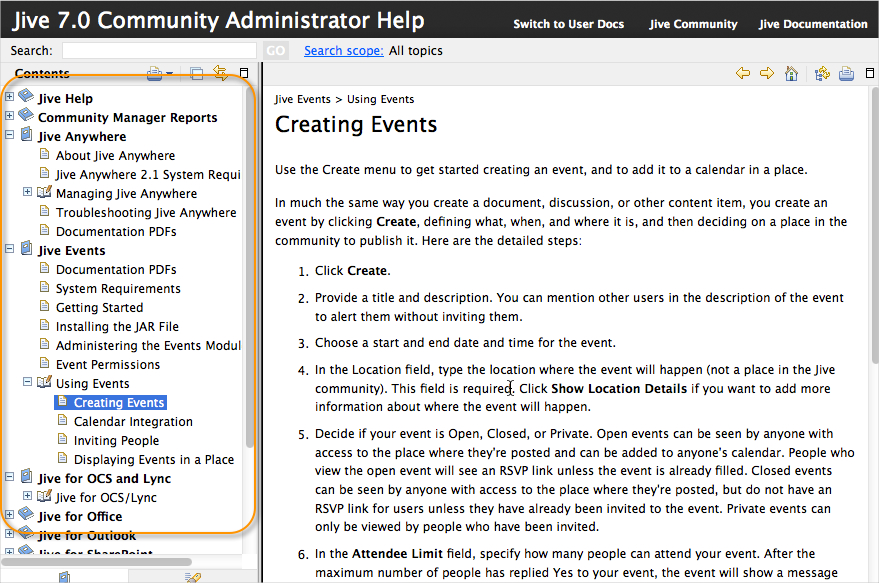Click the content pane vertical scrollbar
This screenshot has height=583, width=879.
pos(875,224)
